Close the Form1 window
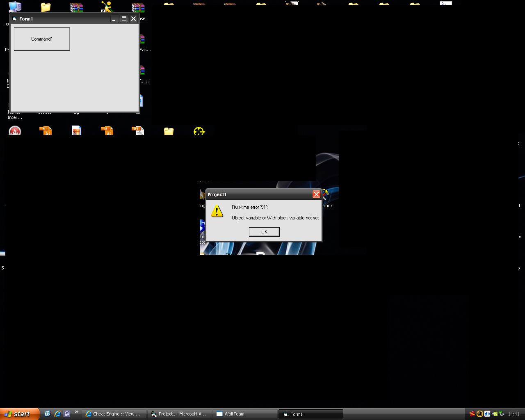Image resolution: width=525 pixels, height=420 pixels. pyautogui.click(x=133, y=19)
